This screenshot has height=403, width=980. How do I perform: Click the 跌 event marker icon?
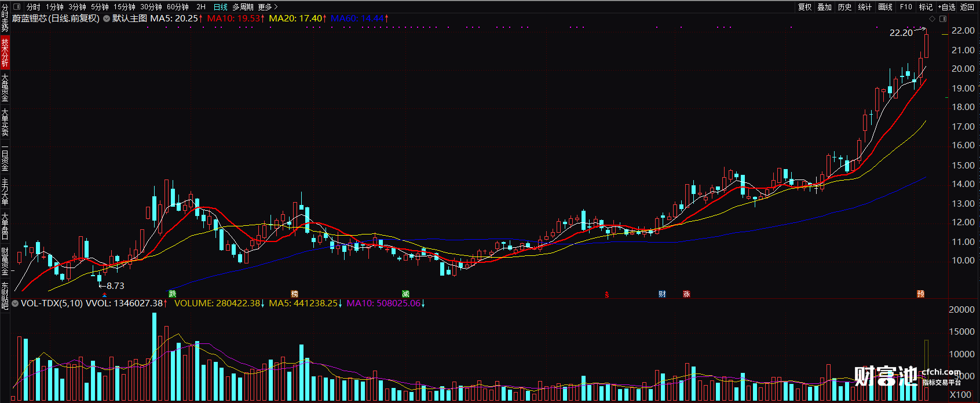(172, 294)
